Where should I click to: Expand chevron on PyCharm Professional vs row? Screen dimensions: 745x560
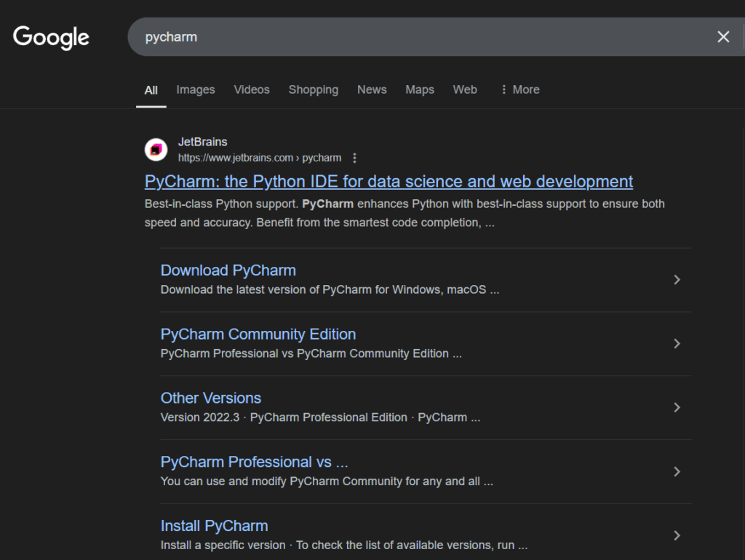[677, 471]
